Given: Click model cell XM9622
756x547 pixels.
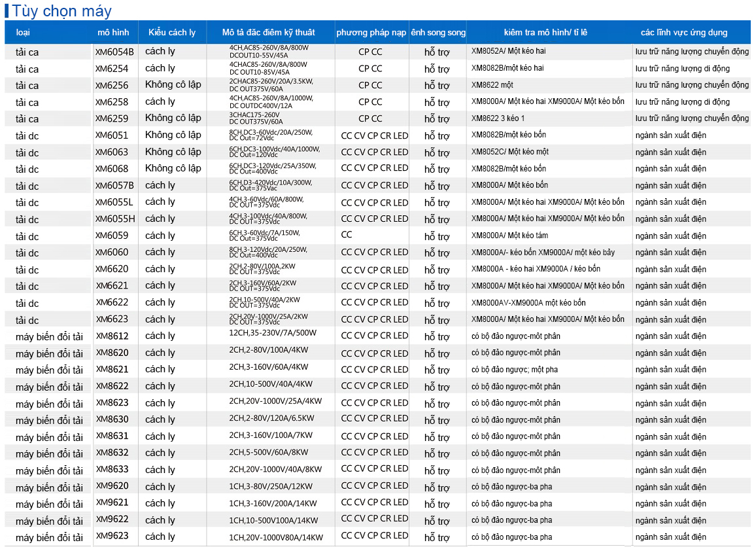Looking at the screenshot, I should coord(112,520).
